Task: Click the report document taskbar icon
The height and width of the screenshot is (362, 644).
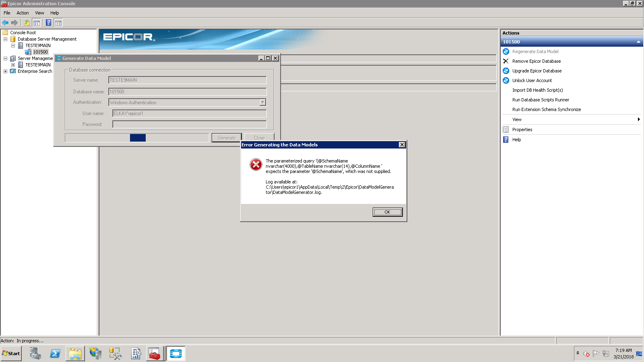Action: coord(136,354)
